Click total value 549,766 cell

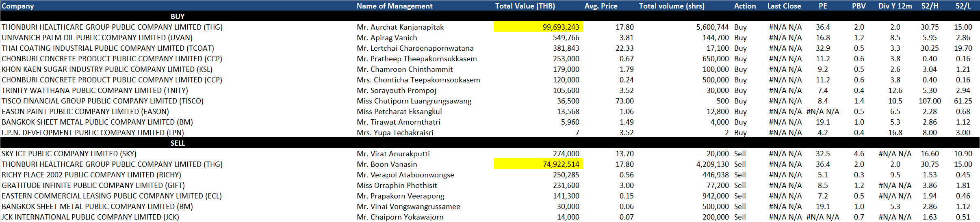[x=566, y=38]
